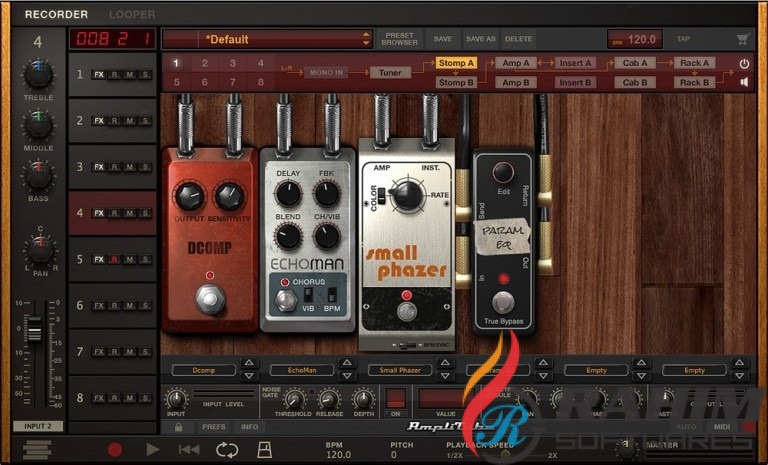
Task: Click the INPUT 2 selector label
Action: 38,426
